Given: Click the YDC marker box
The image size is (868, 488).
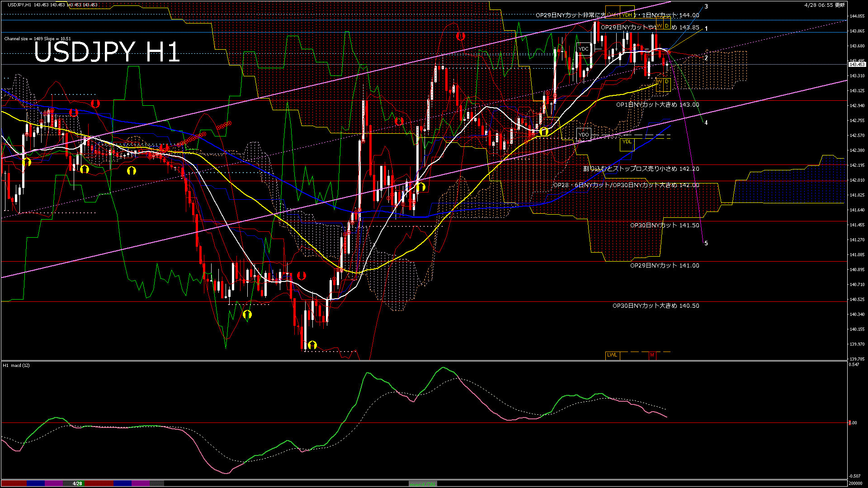Looking at the screenshot, I should pos(584,49).
